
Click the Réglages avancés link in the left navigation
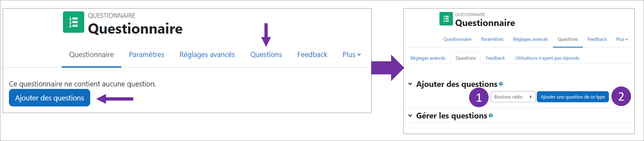pyautogui.click(x=207, y=54)
